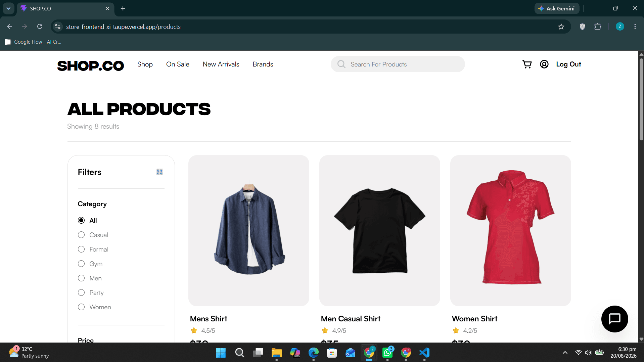Open Chrome's three-dot menu
This screenshot has width=644, height=362.
[x=635, y=27]
